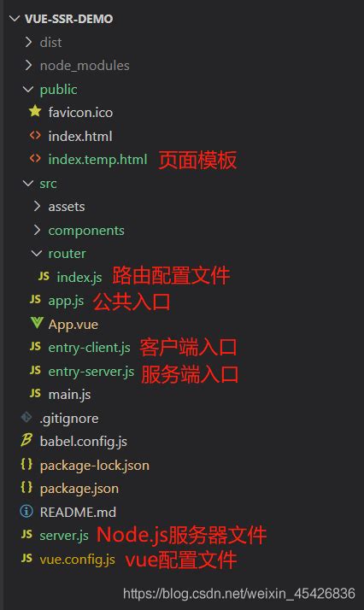Click the yellow star favicon.ico icon
This screenshot has height=610, width=364.
tap(35, 112)
